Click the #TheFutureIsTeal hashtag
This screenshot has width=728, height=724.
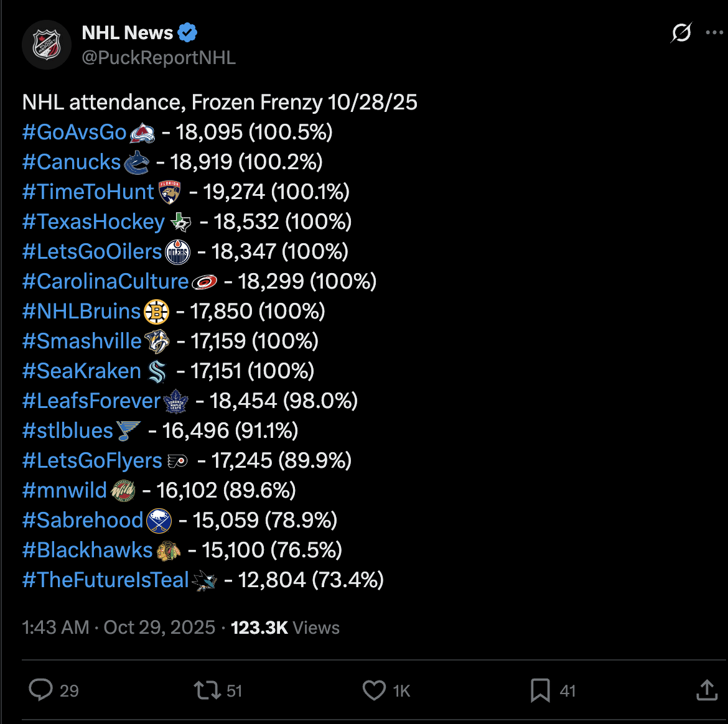[x=105, y=580]
